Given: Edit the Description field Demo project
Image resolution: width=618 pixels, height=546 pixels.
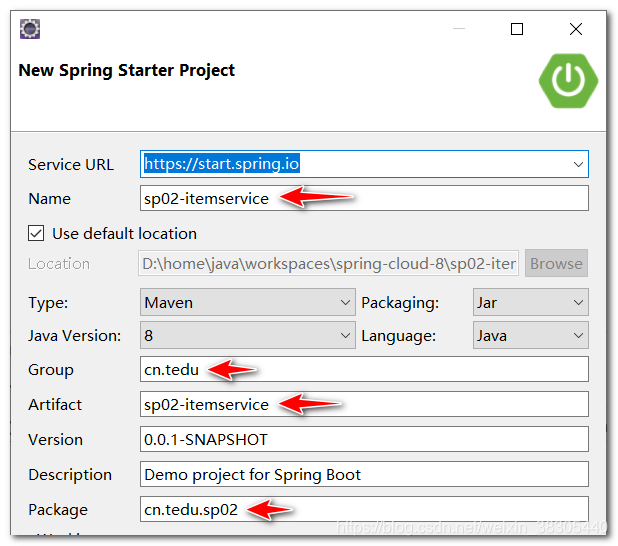Looking at the screenshot, I should click(364, 474).
